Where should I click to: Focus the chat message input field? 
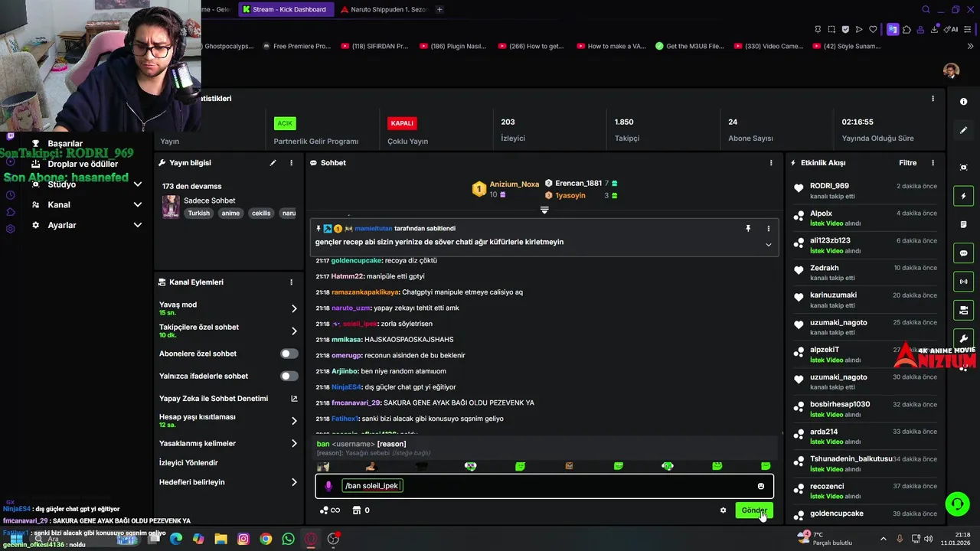[544, 486]
